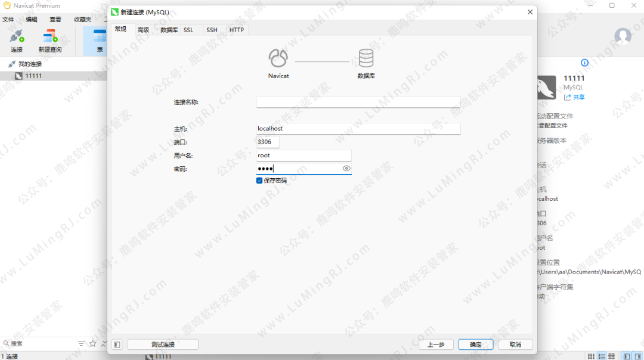644x360 pixels.
Task: Select the 11111 connection in tree
Action: (x=33, y=76)
